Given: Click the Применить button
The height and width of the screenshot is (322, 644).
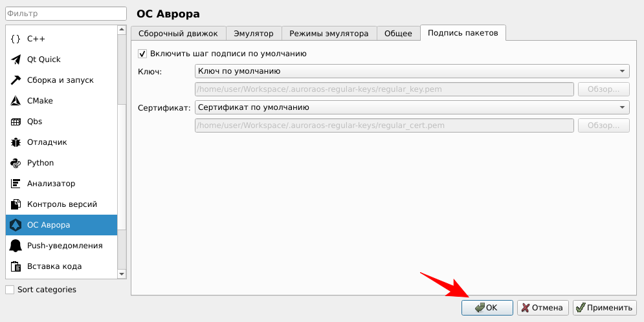Looking at the screenshot, I should [605, 308].
